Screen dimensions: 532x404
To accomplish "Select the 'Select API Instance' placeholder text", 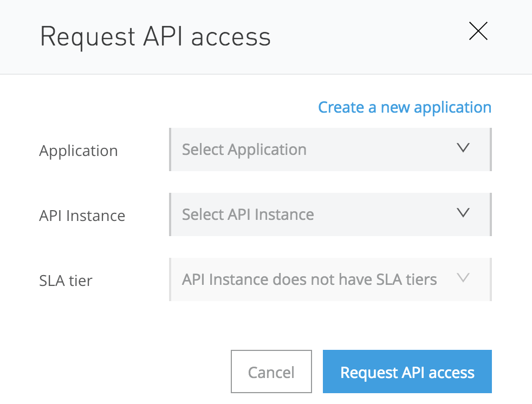I will point(248,214).
